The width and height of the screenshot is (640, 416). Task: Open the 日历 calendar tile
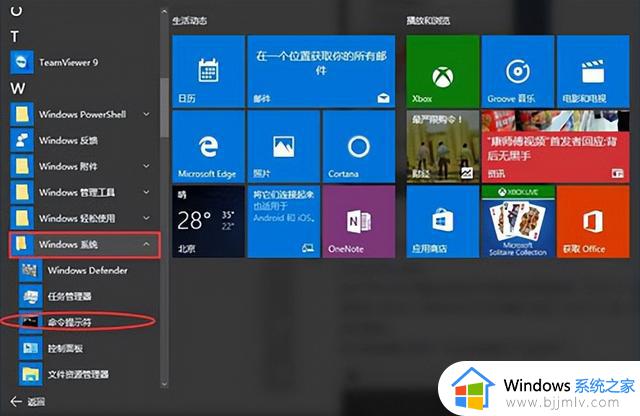pyautogui.click(x=209, y=71)
